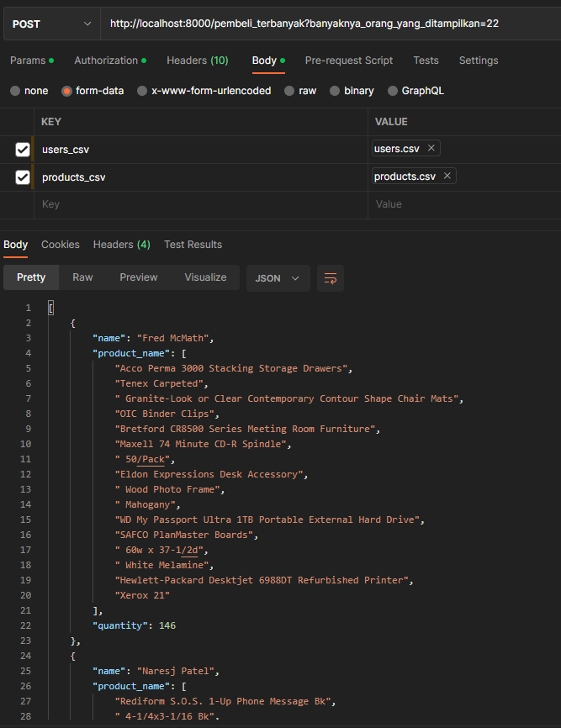Toggle line wrapping in the response viewer
This screenshot has height=728, width=561.
coord(330,278)
